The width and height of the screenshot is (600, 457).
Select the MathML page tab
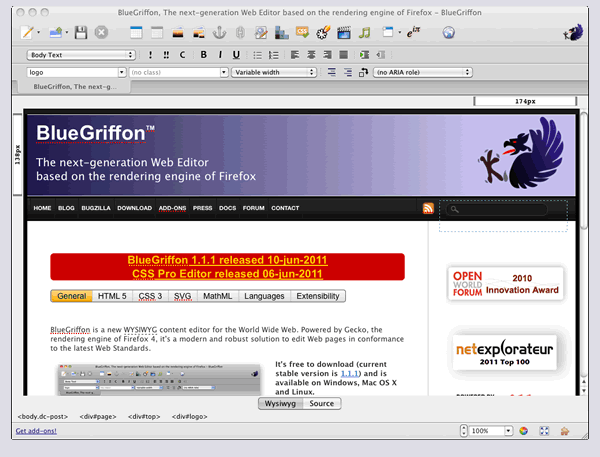[x=218, y=296]
